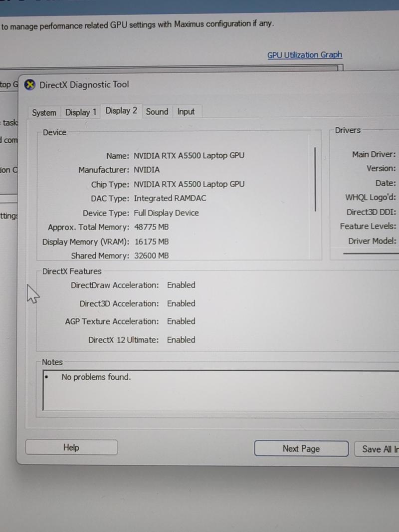The height and width of the screenshot is (532, 399).
Task: Click the Notes text box
Action: pyautogui.click(x=220, y=390)
